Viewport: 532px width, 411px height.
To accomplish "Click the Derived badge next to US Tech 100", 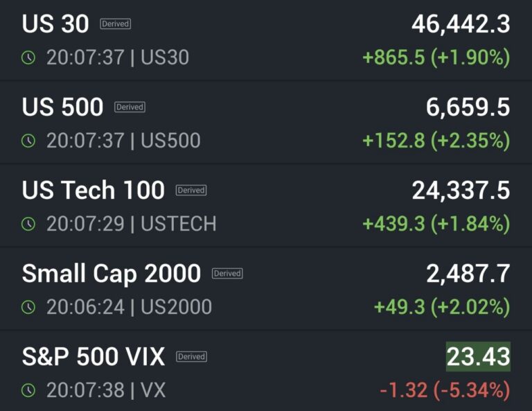I will [x=191, y=190].
